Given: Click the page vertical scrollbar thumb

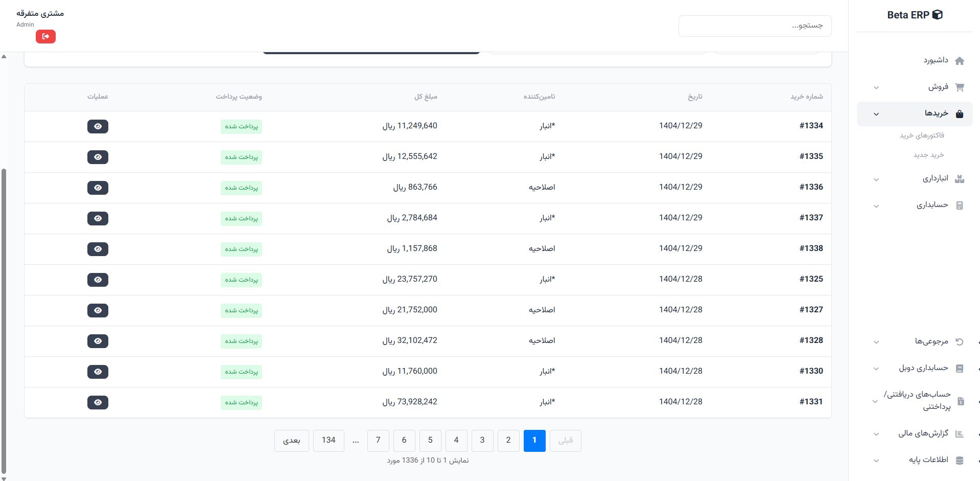Looking at the screenshot, I should tap(4, 321).
